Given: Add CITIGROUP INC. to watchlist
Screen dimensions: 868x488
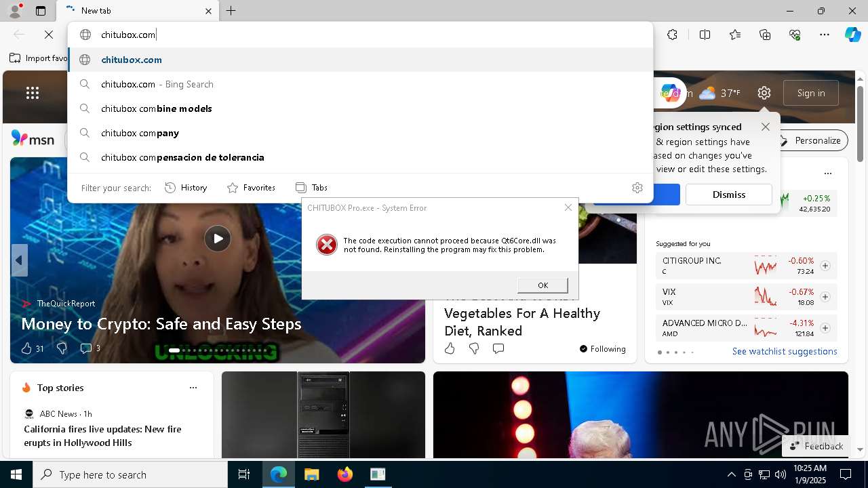Looking at the screenshot, I should pyautogui.click(x=825, y=266).
